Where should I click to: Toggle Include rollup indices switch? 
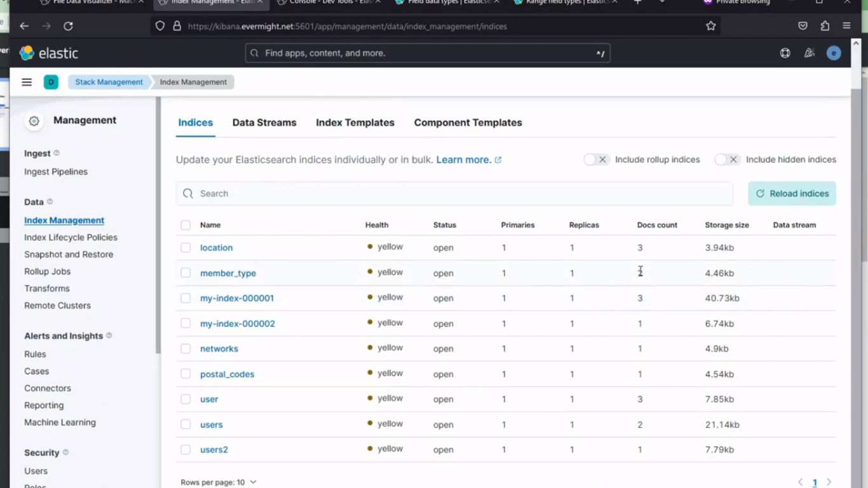click(x=596, y=159)
